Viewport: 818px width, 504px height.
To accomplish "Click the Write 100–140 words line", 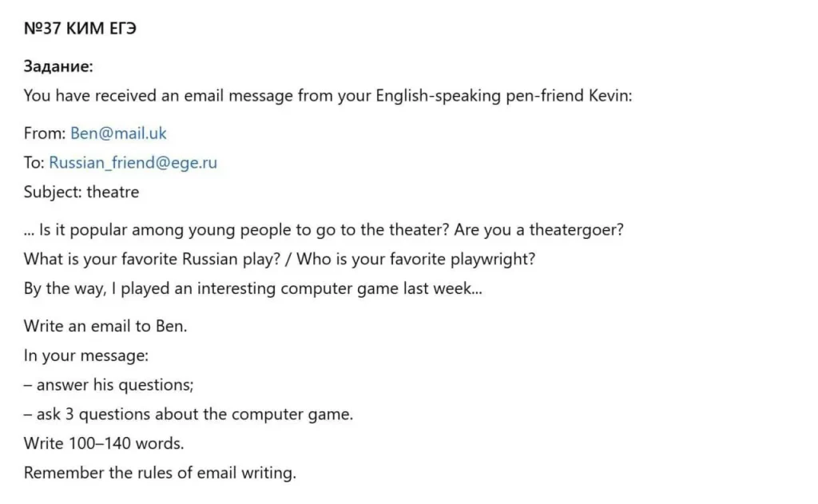I will (x=104, y=443).
